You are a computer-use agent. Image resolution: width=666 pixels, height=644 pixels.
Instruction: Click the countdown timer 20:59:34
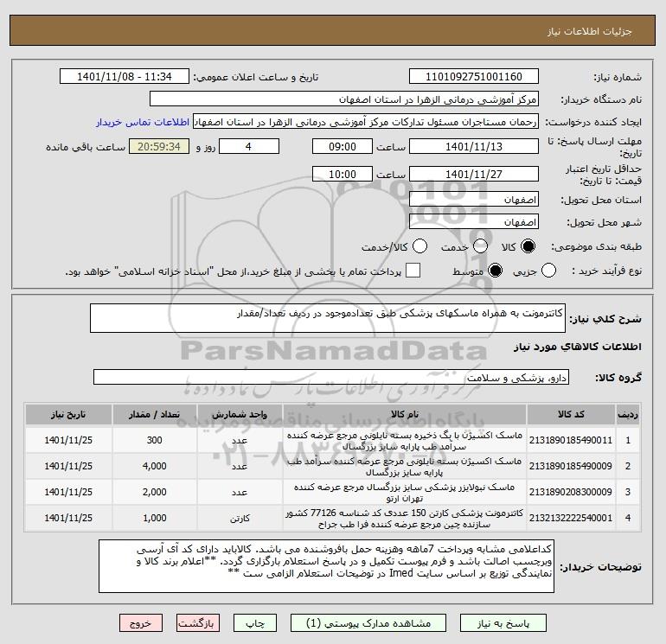tap(159, 146)
